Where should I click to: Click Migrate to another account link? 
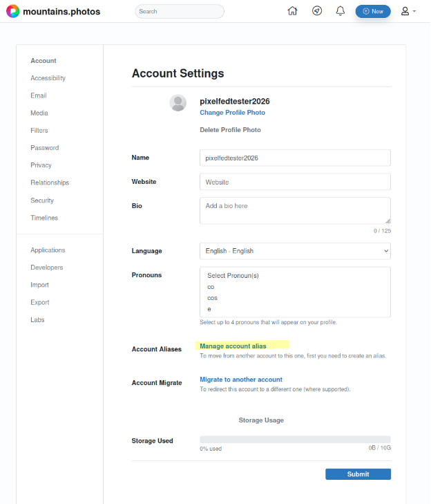(241, 380)
